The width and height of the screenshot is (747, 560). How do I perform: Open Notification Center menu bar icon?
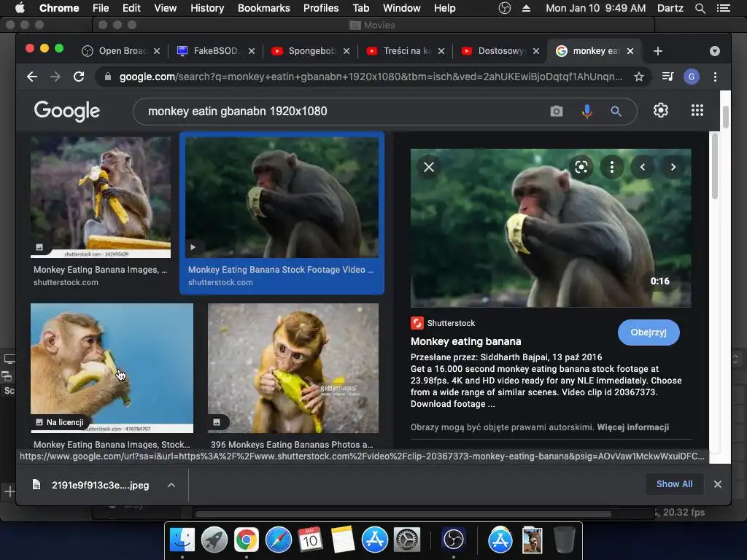click(723, 8)
